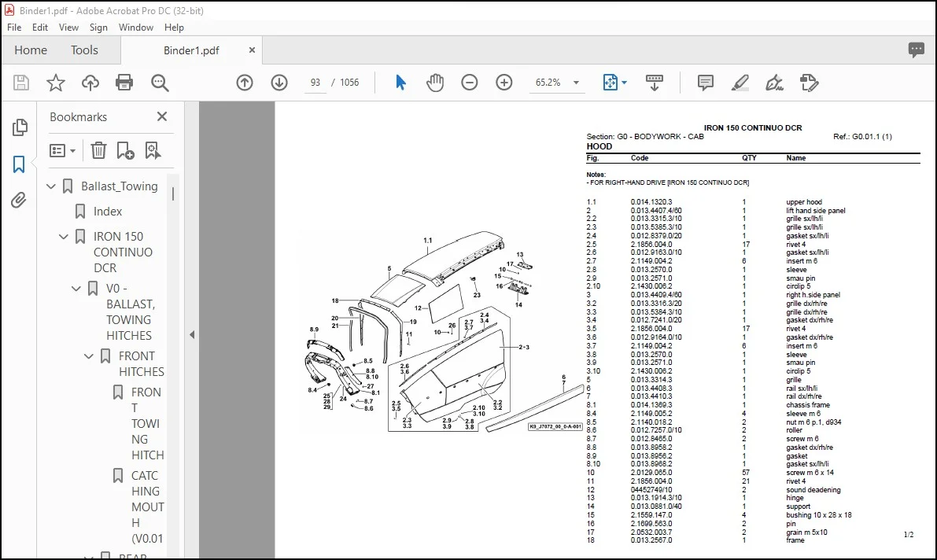Click the page number field showing 93
Viewport: 937px width, 560px height.
[x=315, y=83]
